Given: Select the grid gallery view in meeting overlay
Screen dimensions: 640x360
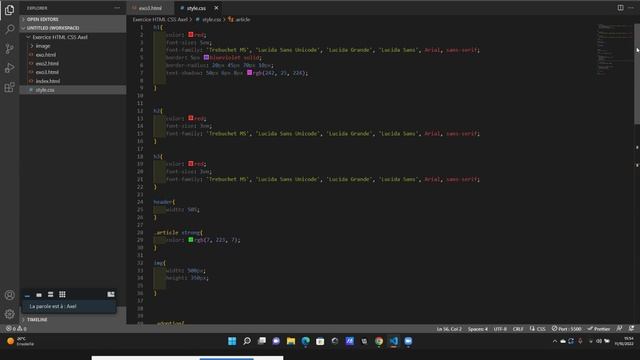Looking at the screenshot, I should tap(62, 295).
